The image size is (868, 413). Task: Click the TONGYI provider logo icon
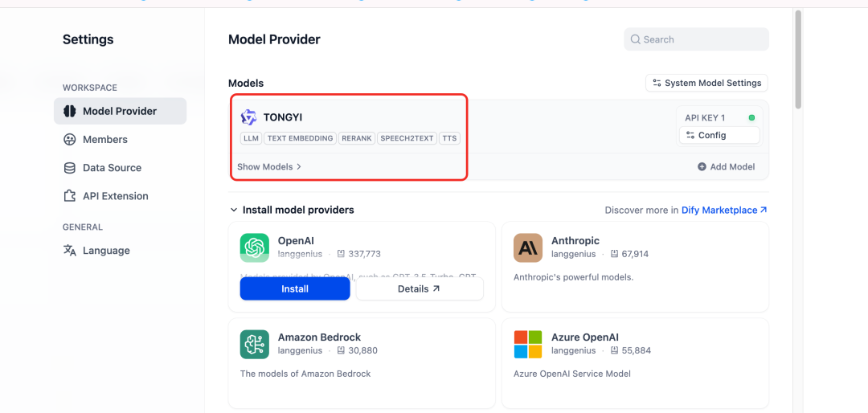pos(249,117)
